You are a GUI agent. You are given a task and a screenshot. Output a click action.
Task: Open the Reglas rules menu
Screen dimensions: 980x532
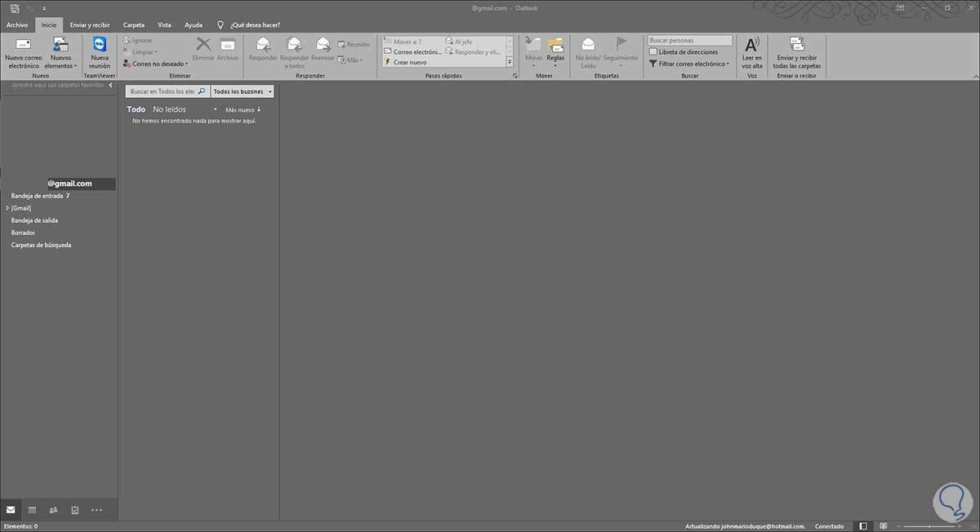click(x=555, y=52)
